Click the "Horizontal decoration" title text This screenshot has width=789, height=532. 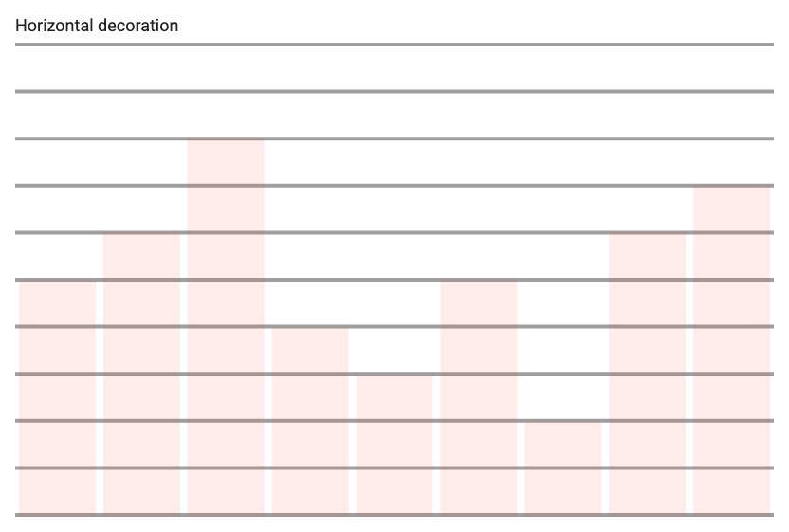click(97, 26)
